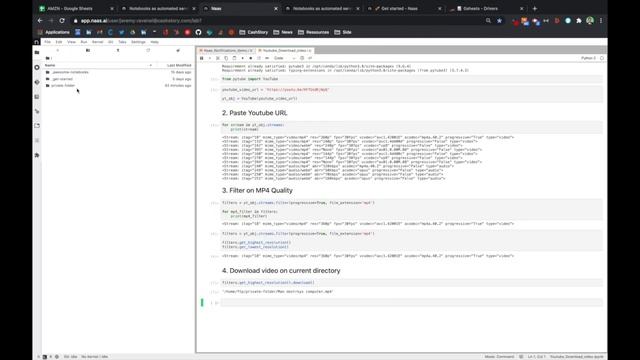Copy the selected cells in notebook toolbar
The height and width of the screenshot is (360, 640).
[x=226, y=58]
